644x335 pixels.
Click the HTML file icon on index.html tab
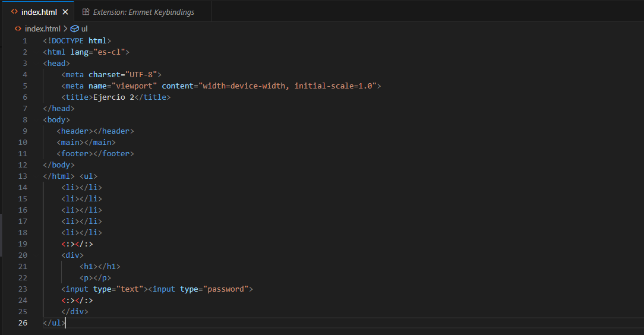click(14, 12)
